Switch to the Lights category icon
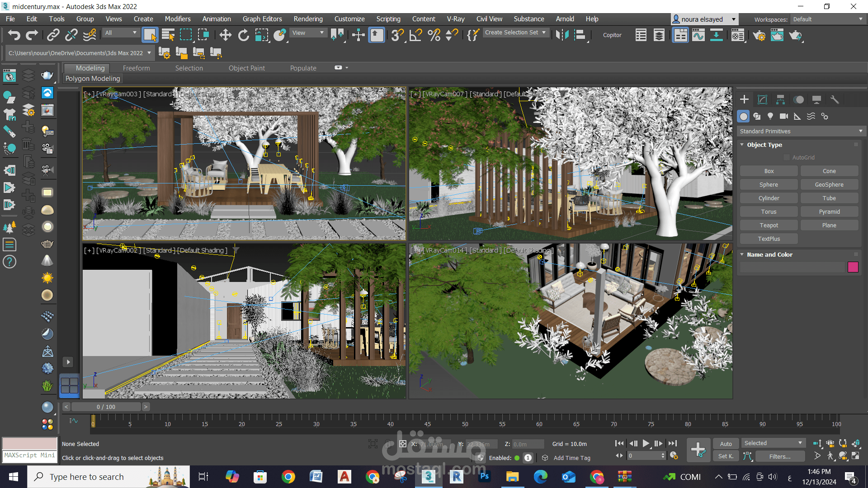Image resolution: width=868 pixels, height=488 pixels. (770, 116)
